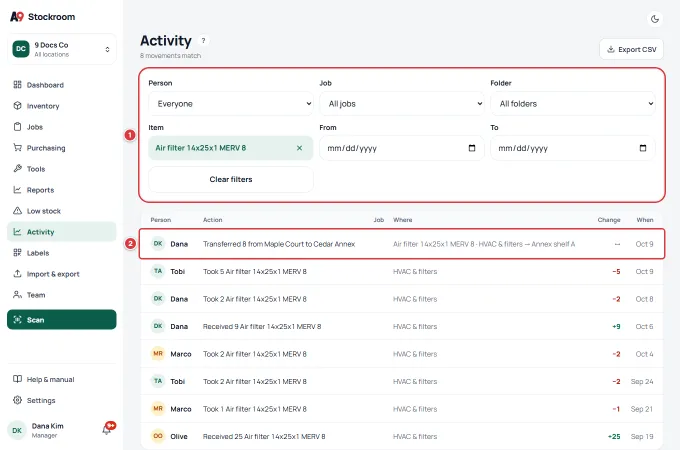Click the Item field Air filter 14x25x1 MERV 8
Image resolution: width=680 pixels, height=450 pixels.
point(231,148)
